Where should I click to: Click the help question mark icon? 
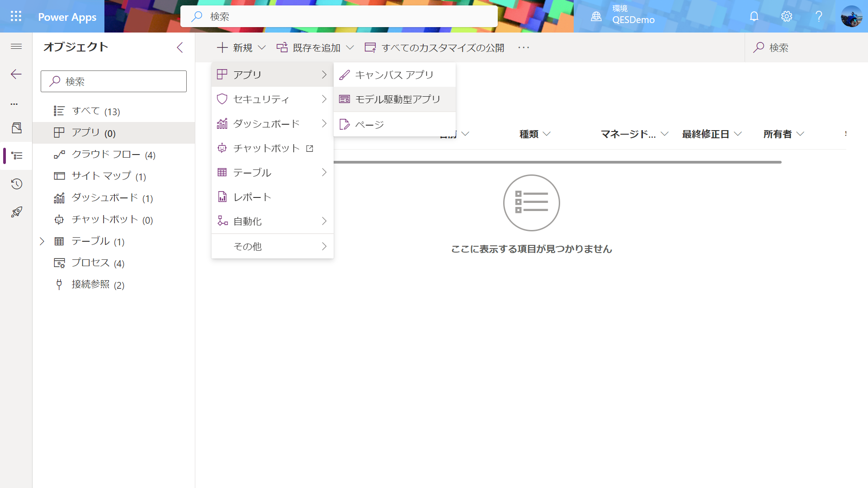819,16
